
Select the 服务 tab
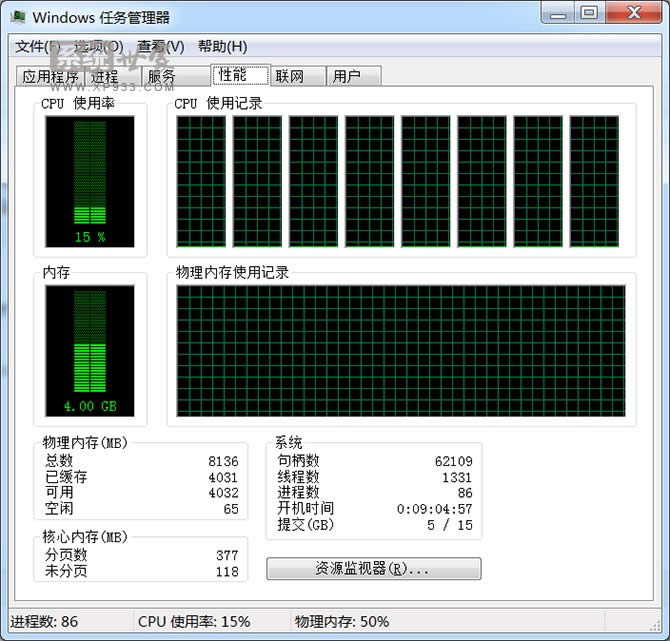[x=161, y=77]
